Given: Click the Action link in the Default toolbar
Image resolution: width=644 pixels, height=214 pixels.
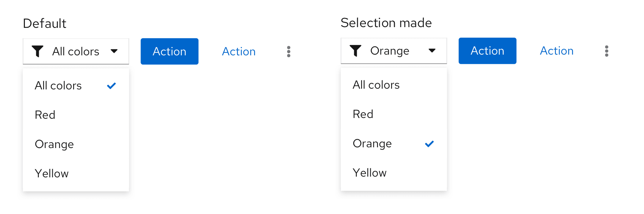Looking at the screenshot, I should tap(239, 52).
